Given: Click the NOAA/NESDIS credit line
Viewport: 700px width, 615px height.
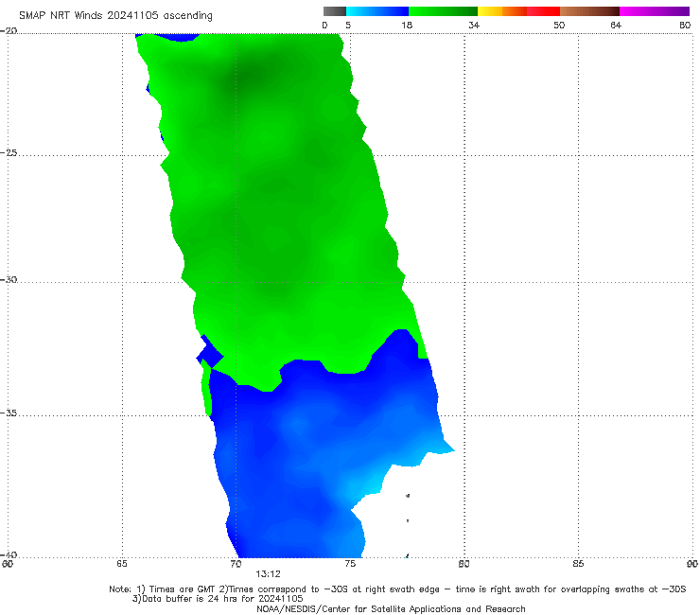Looking at the screenshot, I should click(x=391, y=608).
